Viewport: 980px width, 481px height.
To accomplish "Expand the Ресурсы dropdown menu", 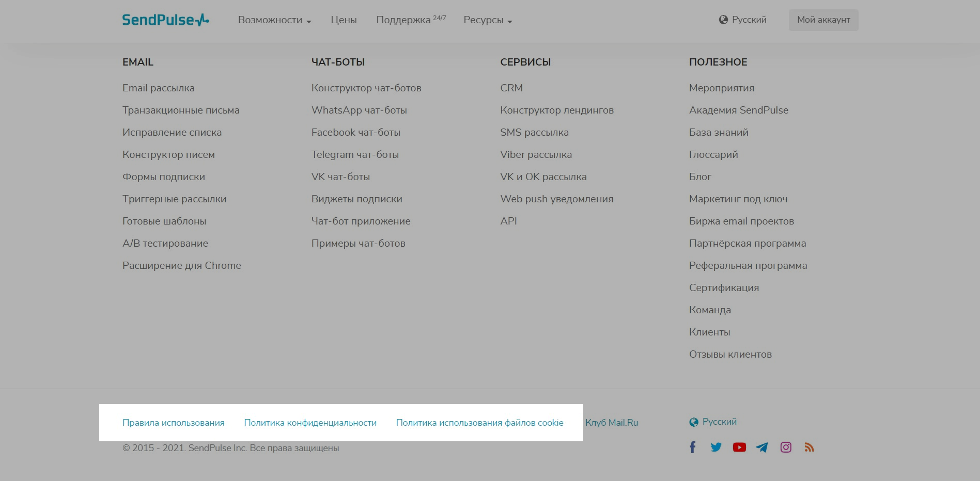I will tap(488, 20).
